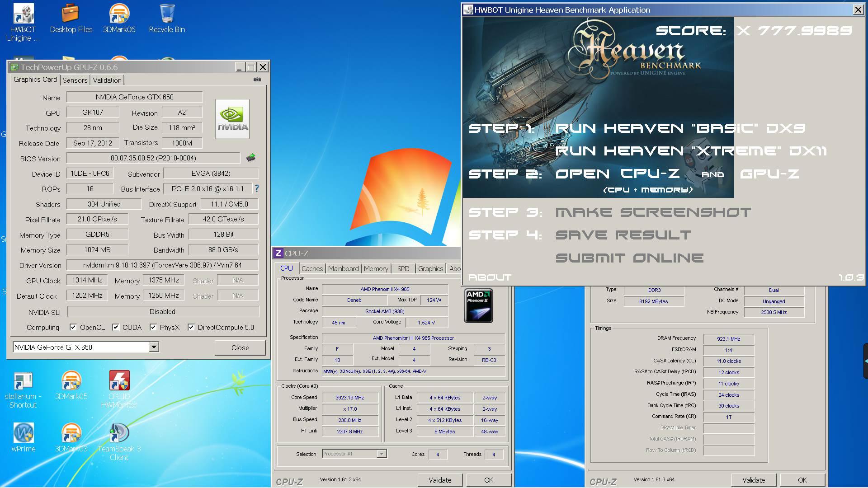Click OK in the CPU-Z memory window
This screenshot has width=868, height=488.
[802, 480]
